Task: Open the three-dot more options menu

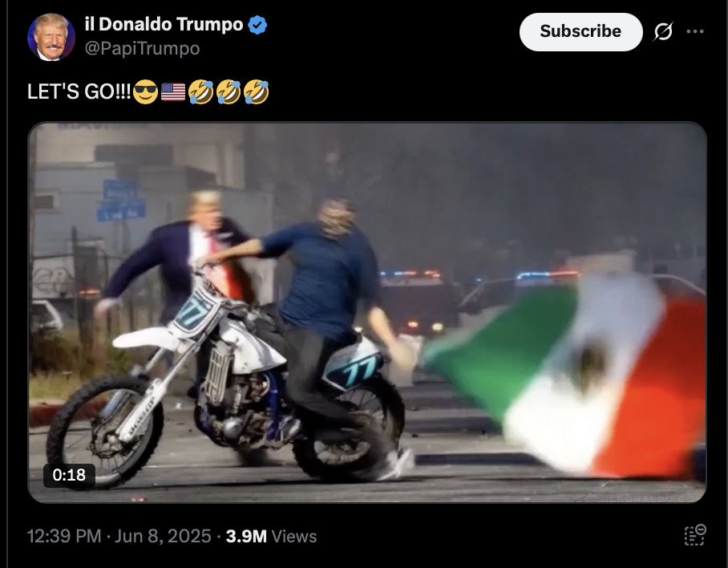Action: point(695,31)
